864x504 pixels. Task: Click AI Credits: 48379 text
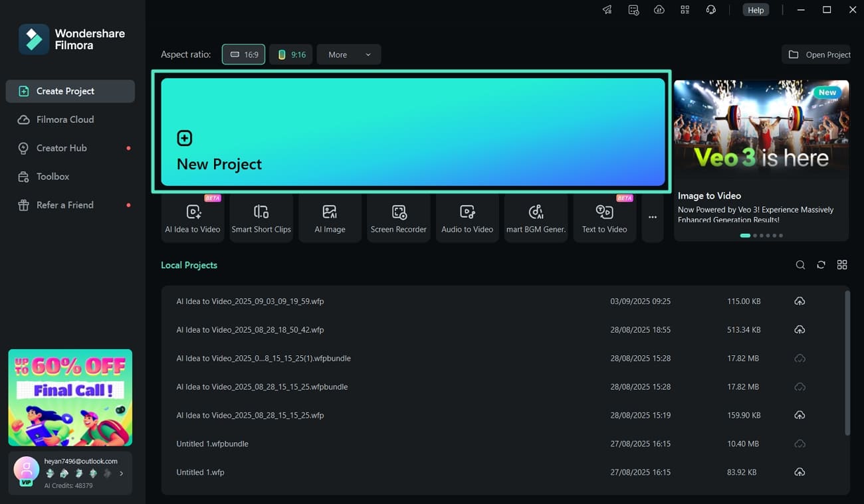coord(68,486)
